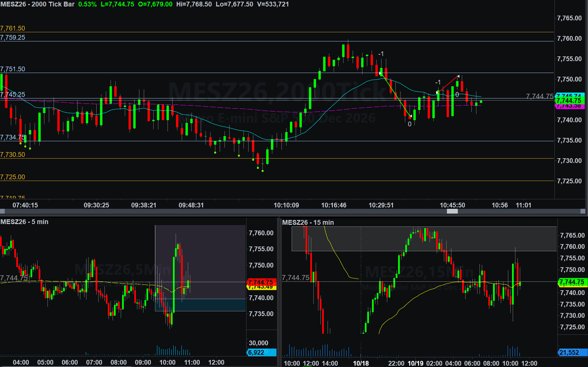
Task: Click 7,725.00 on the 15 min chart price axis
Action: [x=572, y=327]
